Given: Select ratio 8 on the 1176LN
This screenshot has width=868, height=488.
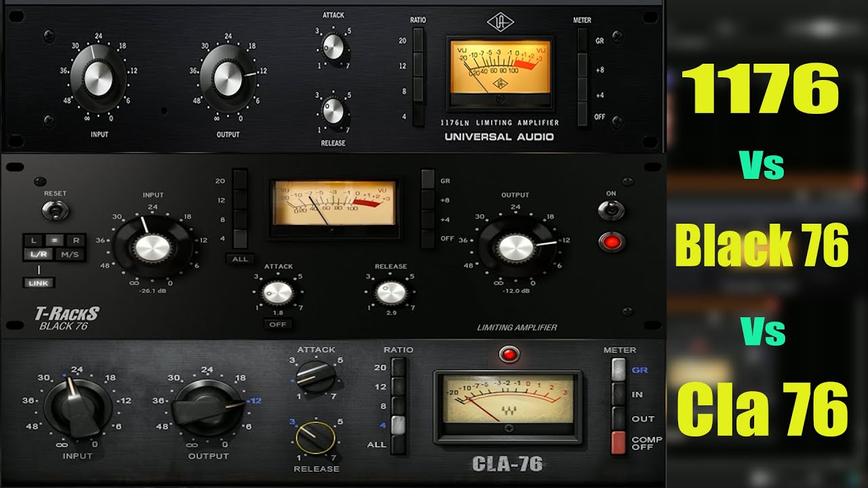Looking at the screenshot, I should click(x=418, y=90).
